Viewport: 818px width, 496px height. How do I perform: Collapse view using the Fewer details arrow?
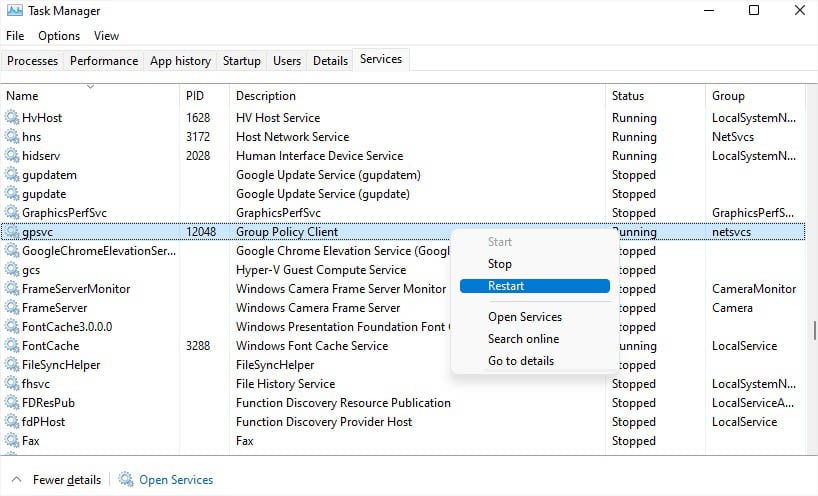tap(16, 480)
